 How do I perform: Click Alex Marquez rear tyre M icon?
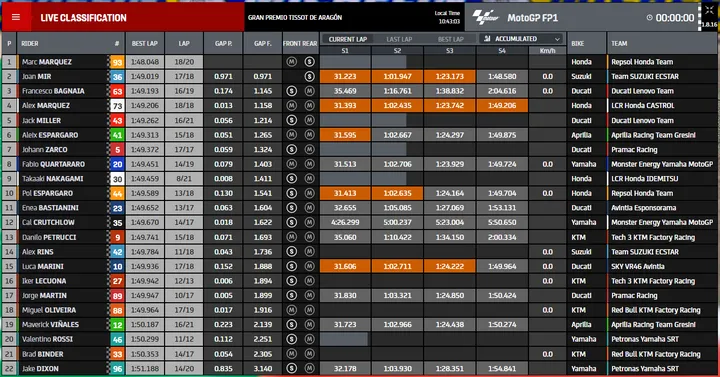[309, 106]
